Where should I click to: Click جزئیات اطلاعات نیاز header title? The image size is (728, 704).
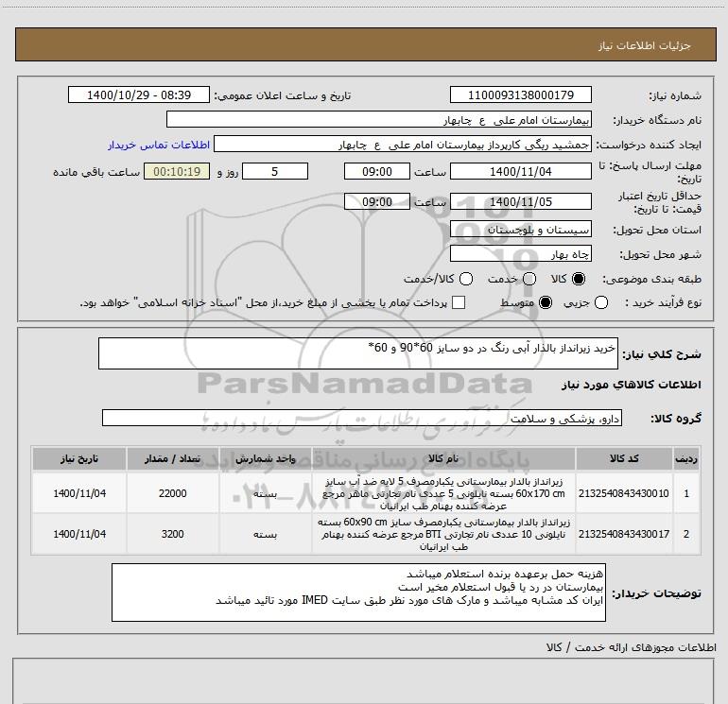tap(644, 45)
